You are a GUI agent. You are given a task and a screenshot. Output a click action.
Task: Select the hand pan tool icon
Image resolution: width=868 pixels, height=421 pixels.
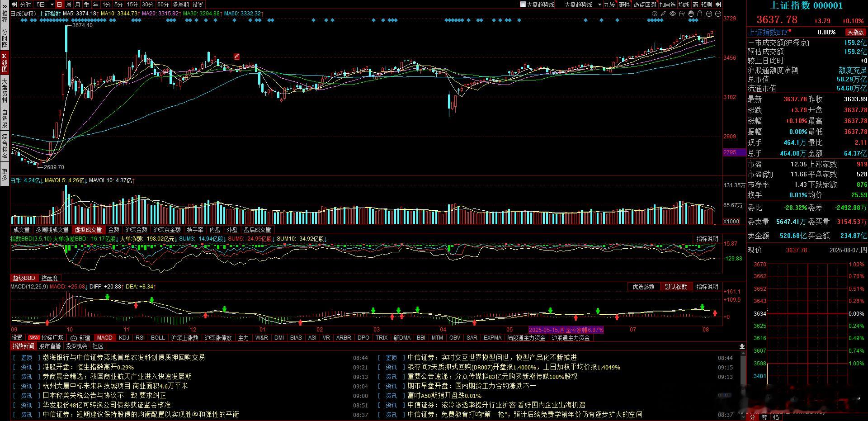691,14
